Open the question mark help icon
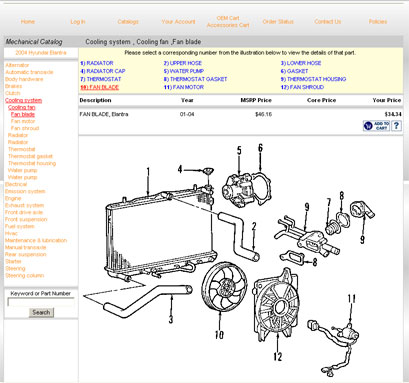 point(396,126)
